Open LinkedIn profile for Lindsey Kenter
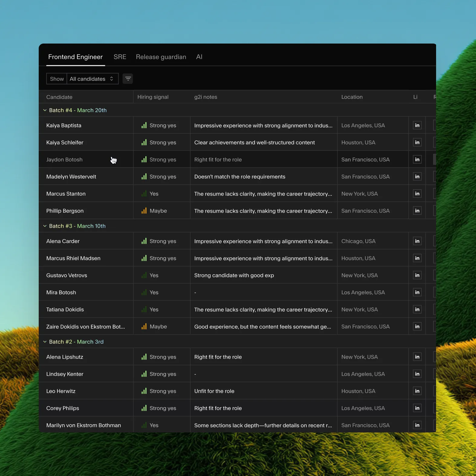The image size is (476, 476). (x=417, y=374)
